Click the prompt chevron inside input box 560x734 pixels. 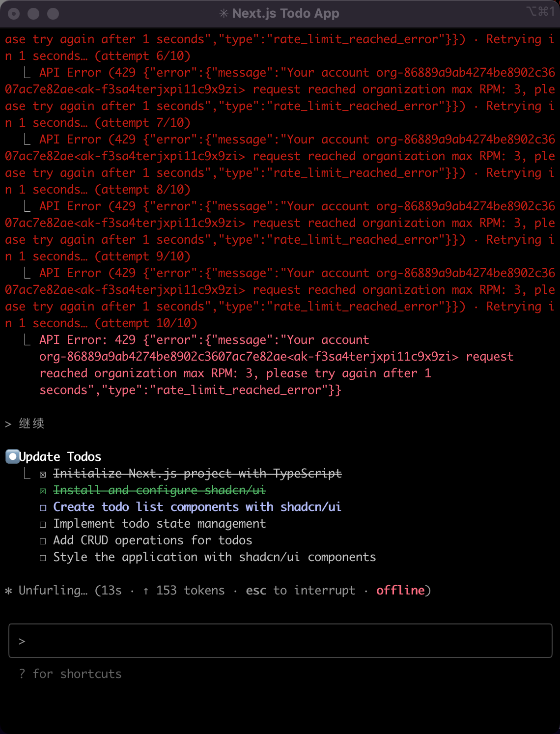22,641
